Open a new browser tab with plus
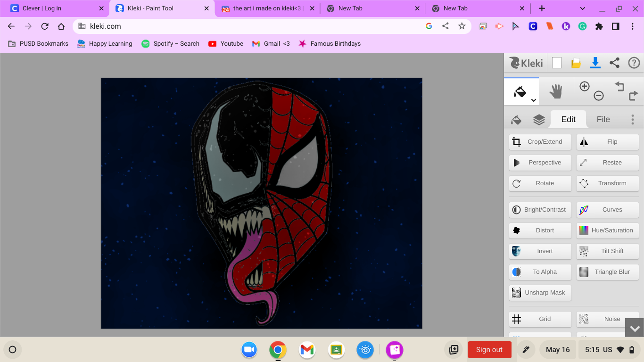Image resolution: width=644 pixels, height=362 pixels. pyautogui.click(x=542, y=8)
